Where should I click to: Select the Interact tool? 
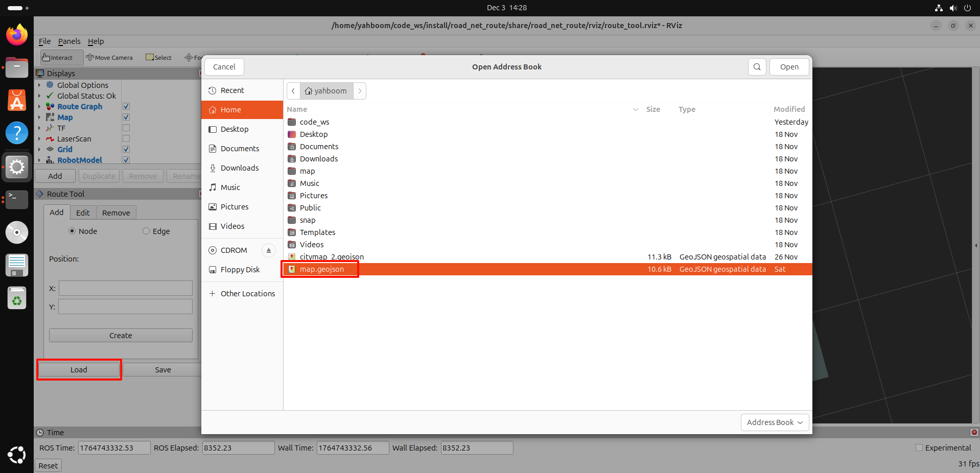click(57, 58)
